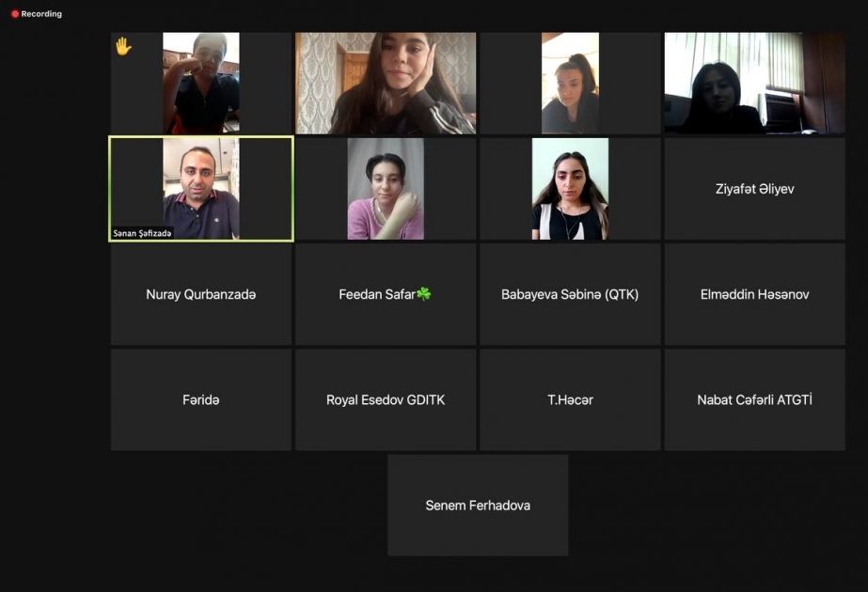Select video of woman in pink cardigan
868x592 pixels.
coord(386,189)
